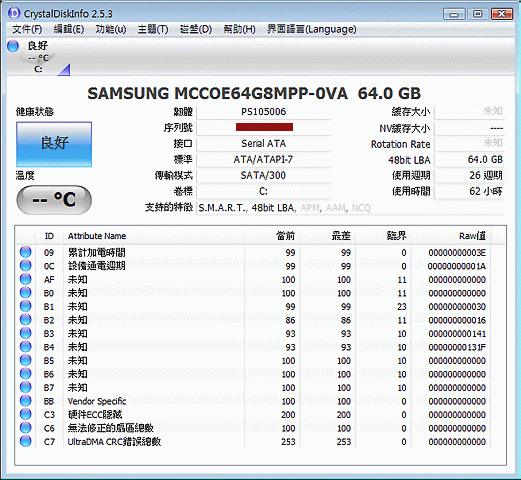Minimize the CrystalDiskInfo window
Image resolution: width=521 pixels, height=480 pixels.
pos(454,14)
